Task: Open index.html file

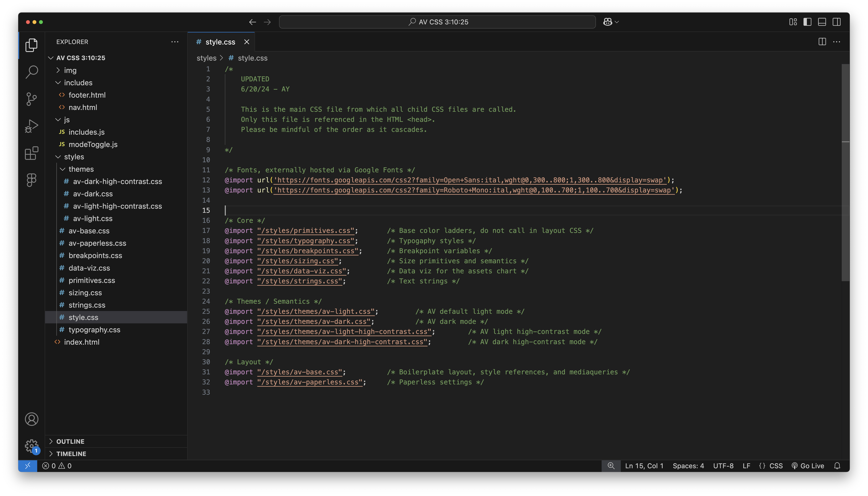Action: (116, 342)
